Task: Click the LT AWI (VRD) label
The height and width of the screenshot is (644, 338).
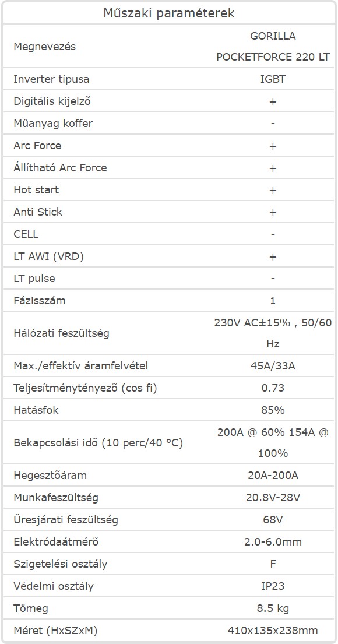Action: pos(49,256)
